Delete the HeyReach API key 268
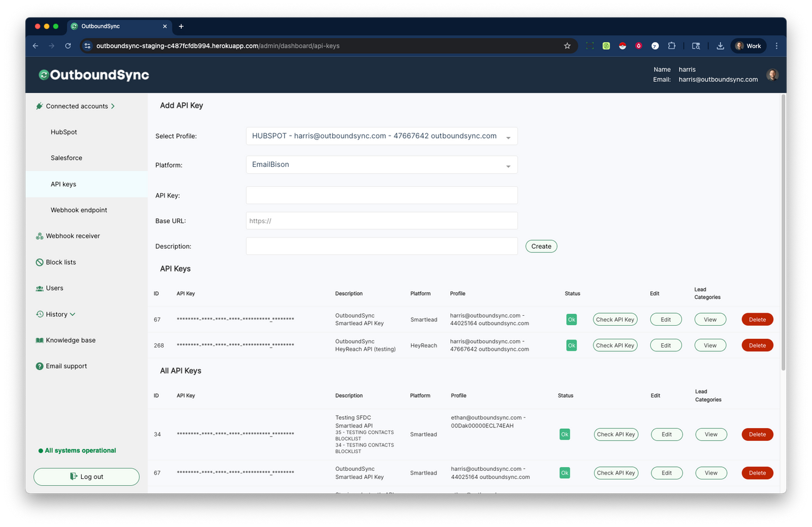The height and width of the screenshot is (527, 812). pyautogui.click(x=757, y=344)
